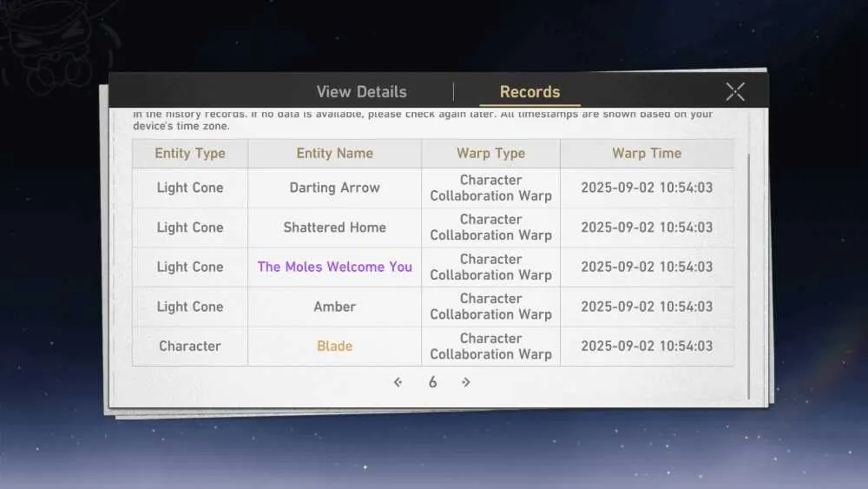Viewport: 868px width, 489px height.
Task: Select the Records tab
Action: point(529,92)
